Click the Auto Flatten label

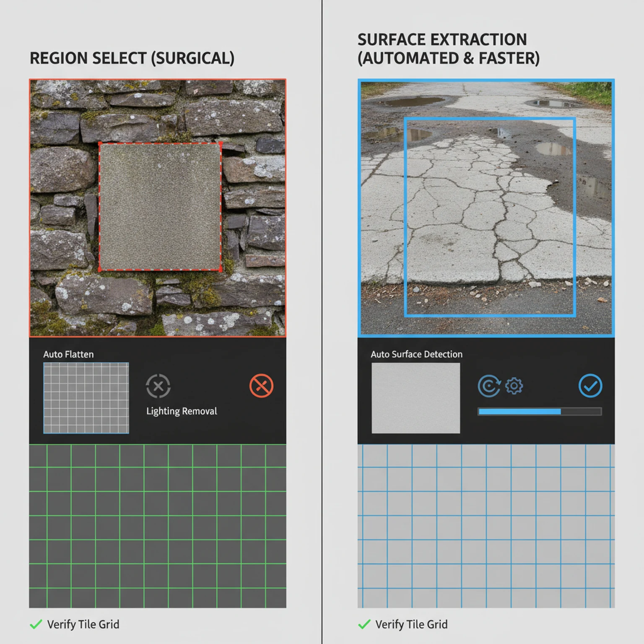point(68,354)
